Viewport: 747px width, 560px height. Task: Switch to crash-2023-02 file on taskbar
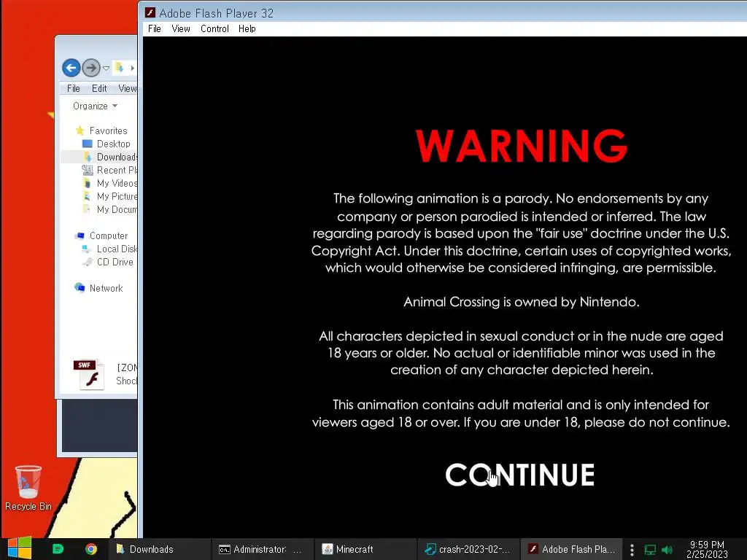click(x=468, y=549)
